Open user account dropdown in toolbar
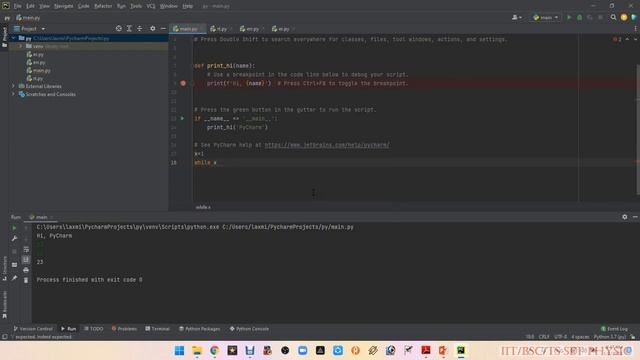Image resolution: width=640 pixels, height=360 pixels. (x=517, y=18)
